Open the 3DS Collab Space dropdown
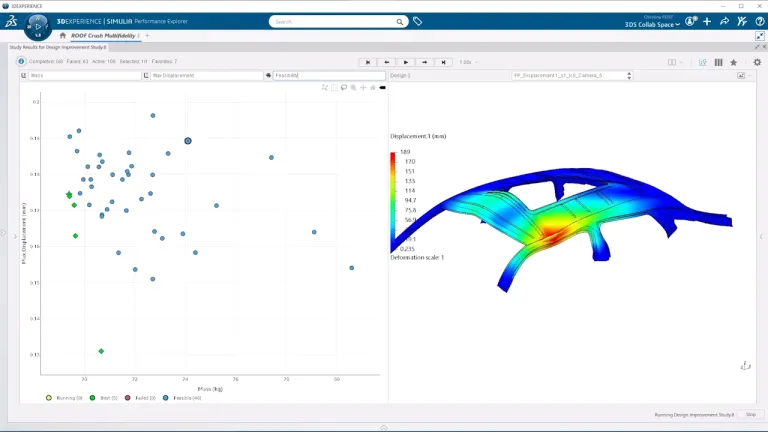768x432 pixels. (652, 24)
